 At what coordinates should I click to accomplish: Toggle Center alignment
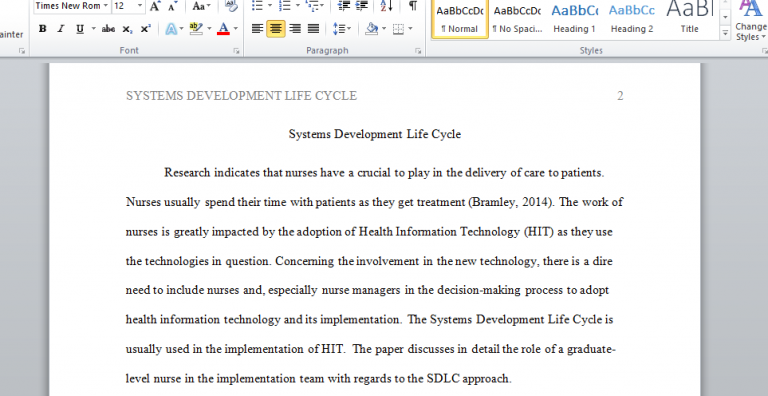[x=276, y=29]
